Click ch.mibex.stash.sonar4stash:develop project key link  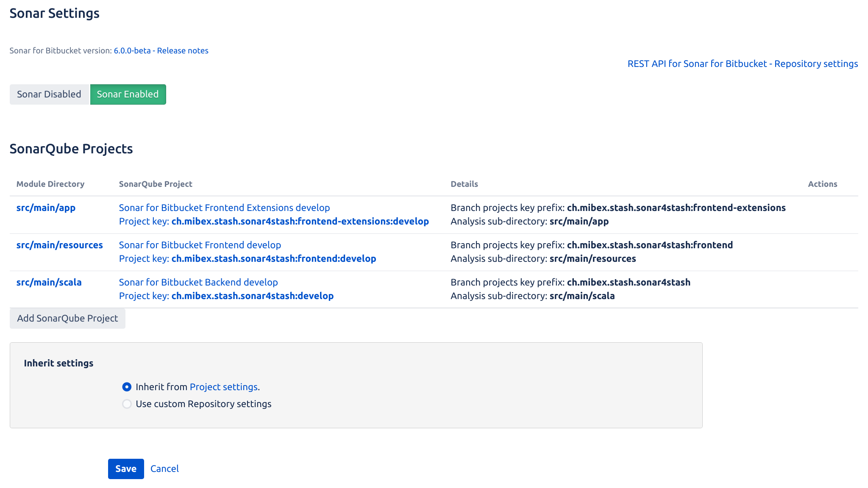(252, 296)
